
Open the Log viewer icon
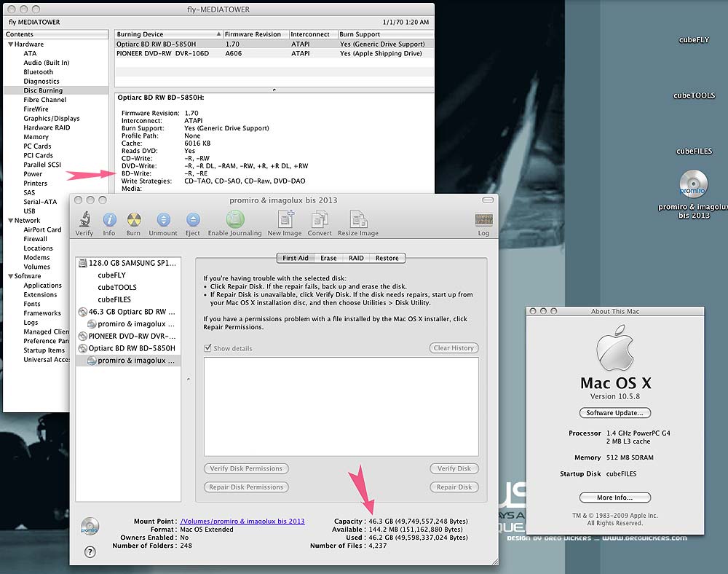tap(483, 220)
